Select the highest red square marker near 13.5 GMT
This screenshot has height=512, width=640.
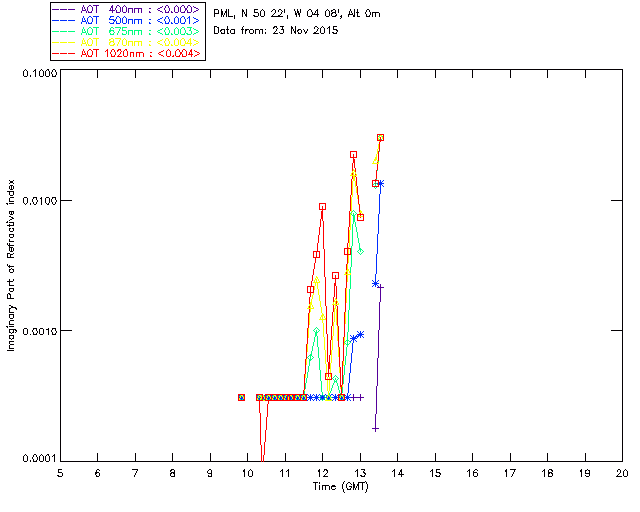click(x=380, y=138)
